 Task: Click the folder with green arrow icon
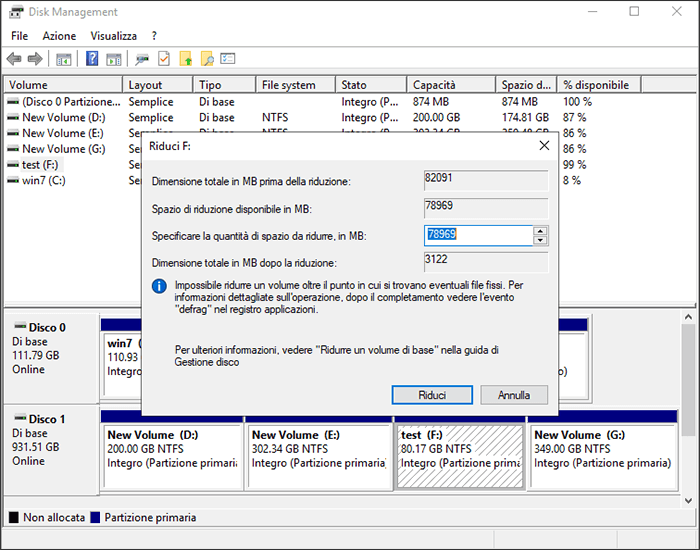[185, 59]
